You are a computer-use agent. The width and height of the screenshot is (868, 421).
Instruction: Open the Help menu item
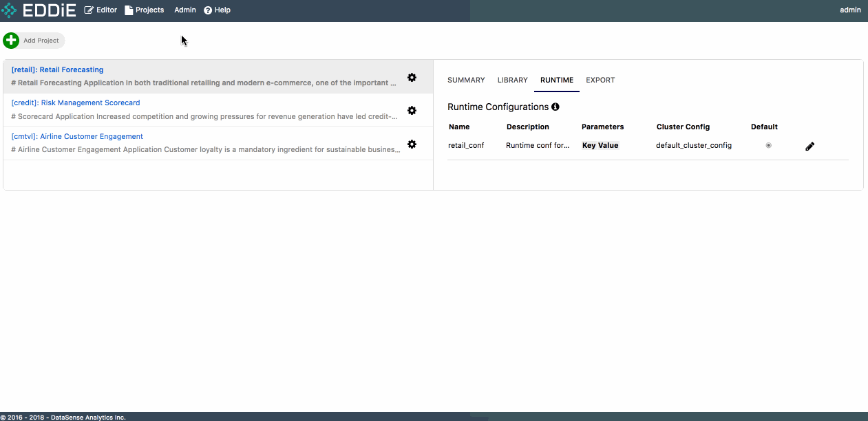(x=218, y=10)
